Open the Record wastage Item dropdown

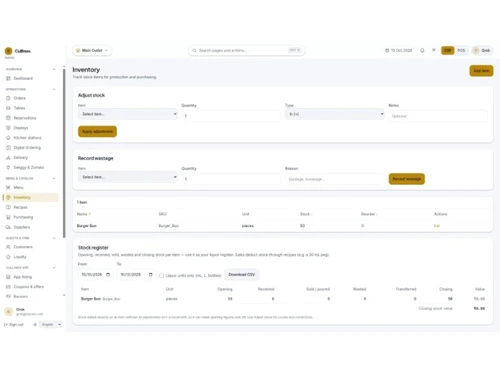(128, 177)
